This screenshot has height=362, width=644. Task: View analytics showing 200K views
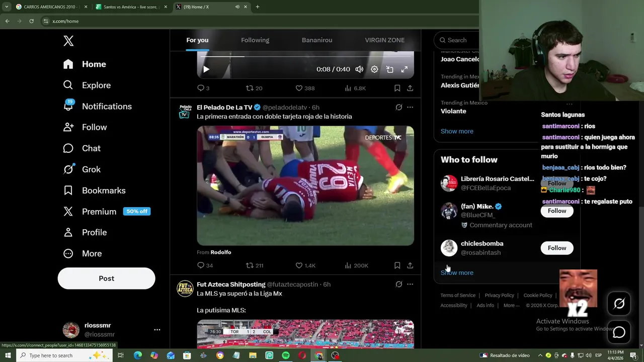click(356, 265)
